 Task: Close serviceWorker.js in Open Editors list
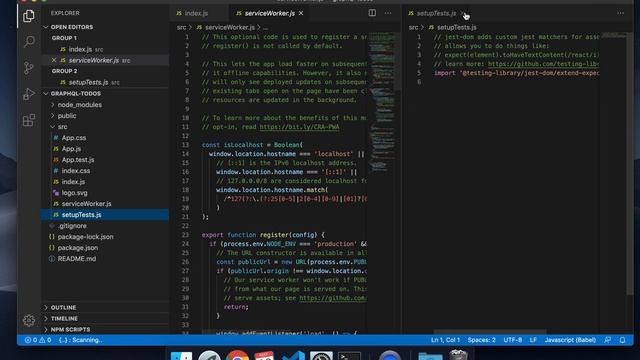pos(54,60)
